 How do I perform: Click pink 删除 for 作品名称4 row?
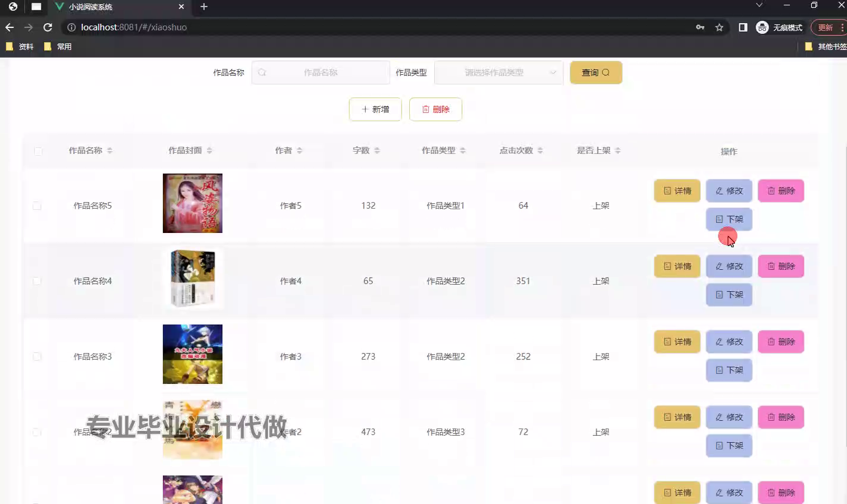pyautogui.click(x=781, y=266)
